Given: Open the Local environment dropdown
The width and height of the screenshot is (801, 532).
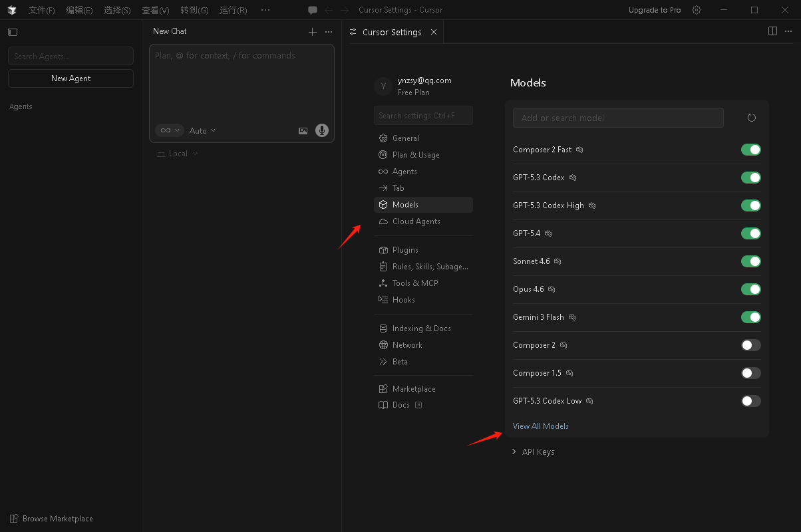Looking at the screenshot, I should point(178,154).
